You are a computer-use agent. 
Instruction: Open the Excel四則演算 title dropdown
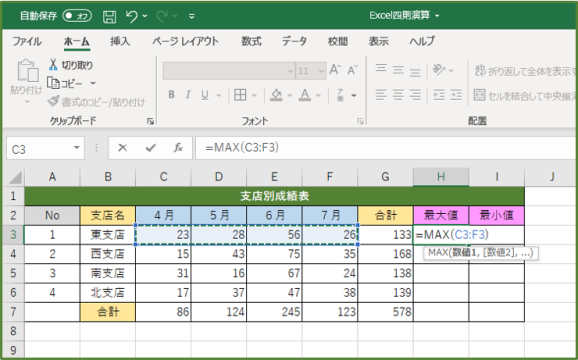click(437, 16)
